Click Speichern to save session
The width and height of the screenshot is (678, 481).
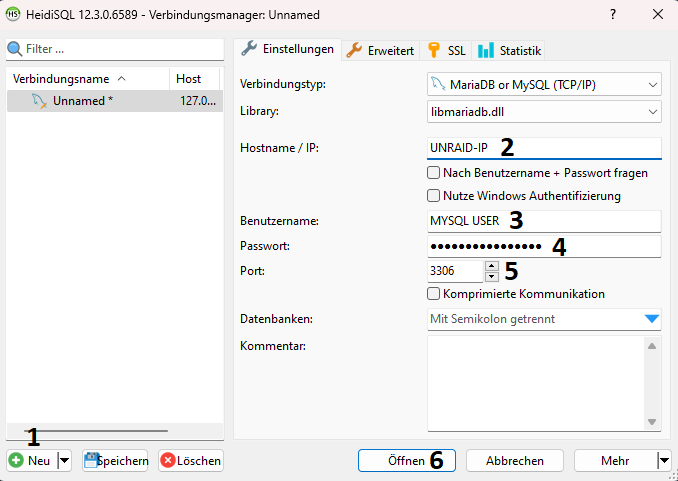click(x=115, y=460)
